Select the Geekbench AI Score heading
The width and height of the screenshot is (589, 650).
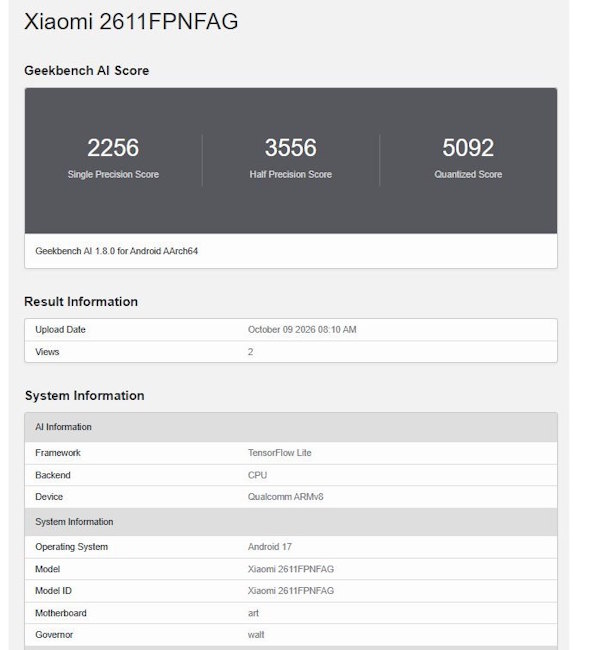[x=87, y=70]
